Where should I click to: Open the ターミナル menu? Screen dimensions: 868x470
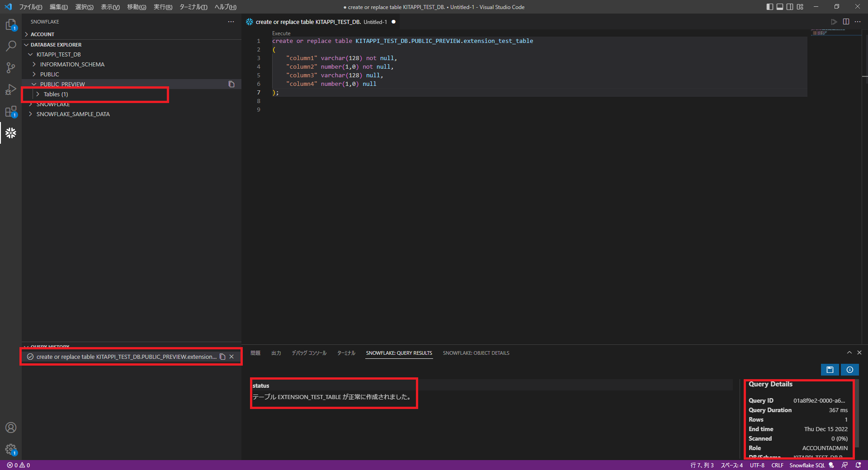coord(193,7)
